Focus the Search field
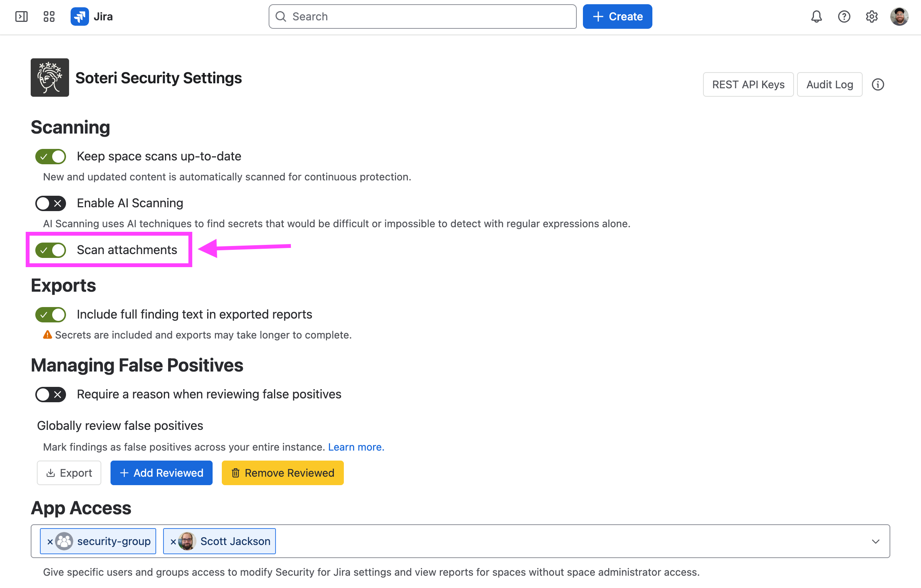Viewport: 921px width, 588px height. (x=423, y=17)
